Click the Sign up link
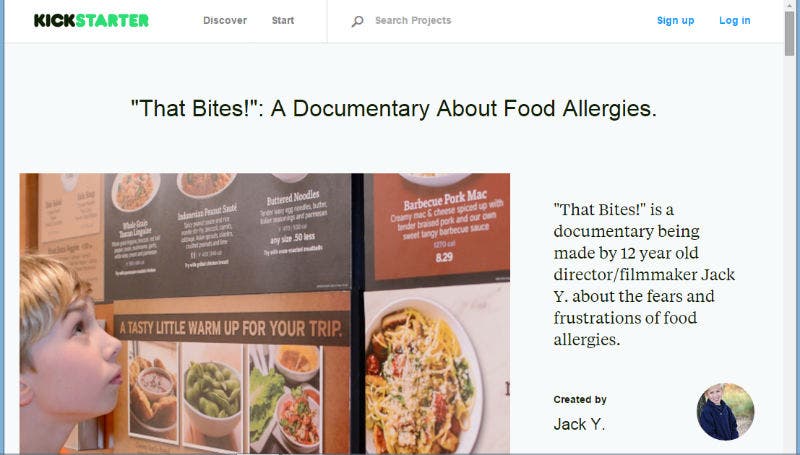The height and width of the screenshot is (455, 800). coord(676,21)
